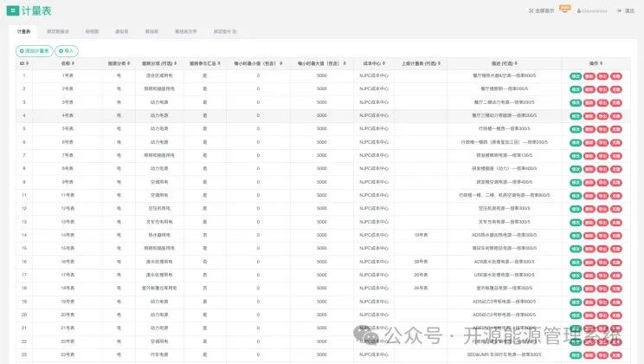Screen dimensions: 644x364
Task: Click the 导入 button
Action: (66, 51)
